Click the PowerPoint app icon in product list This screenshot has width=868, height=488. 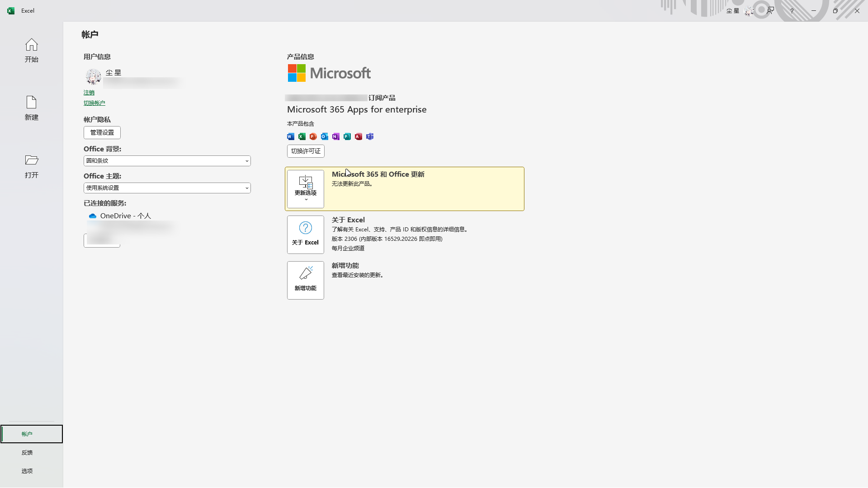[313, 136]
